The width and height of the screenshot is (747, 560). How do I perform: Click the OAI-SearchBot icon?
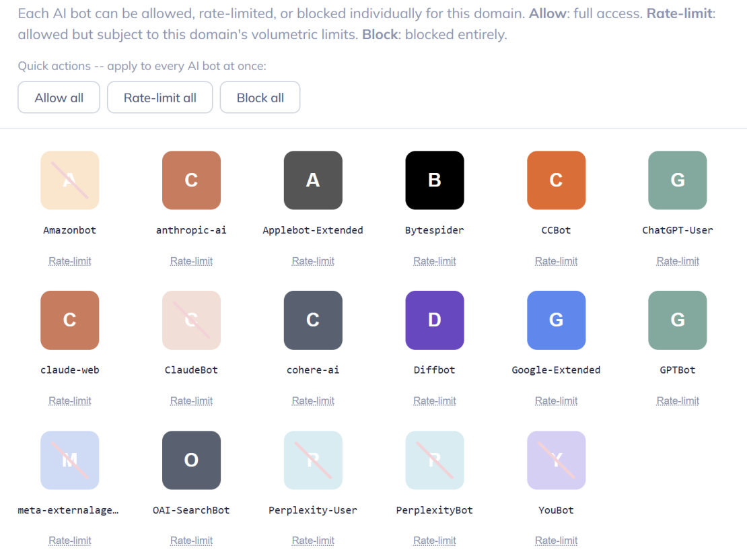191,460
